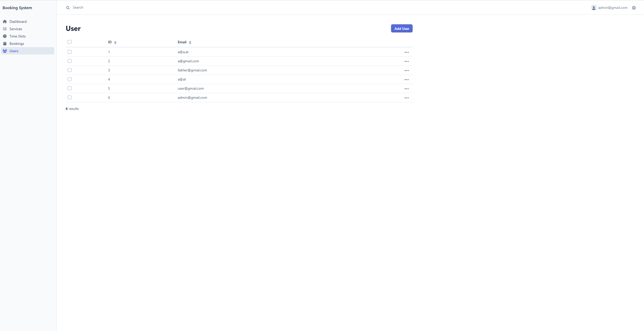Sort by Email column arrows

pyautogui.click(x=190, y=43)
